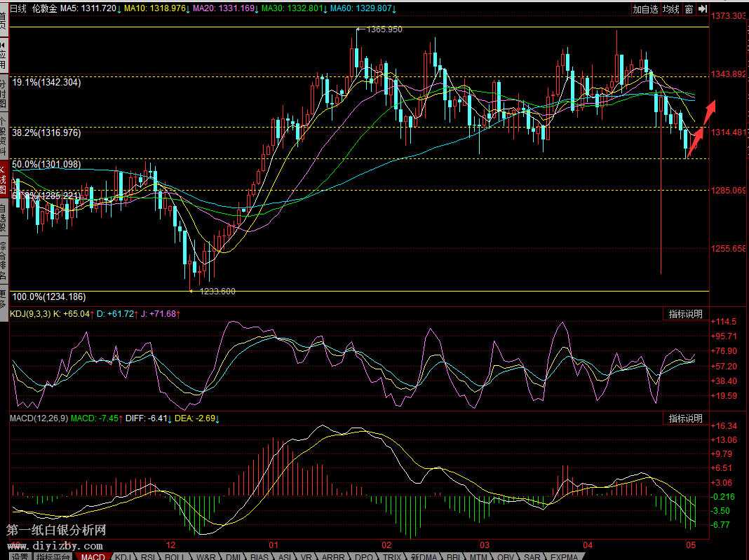
Task: Open the 窗 window button
Action: coord(689,9)
